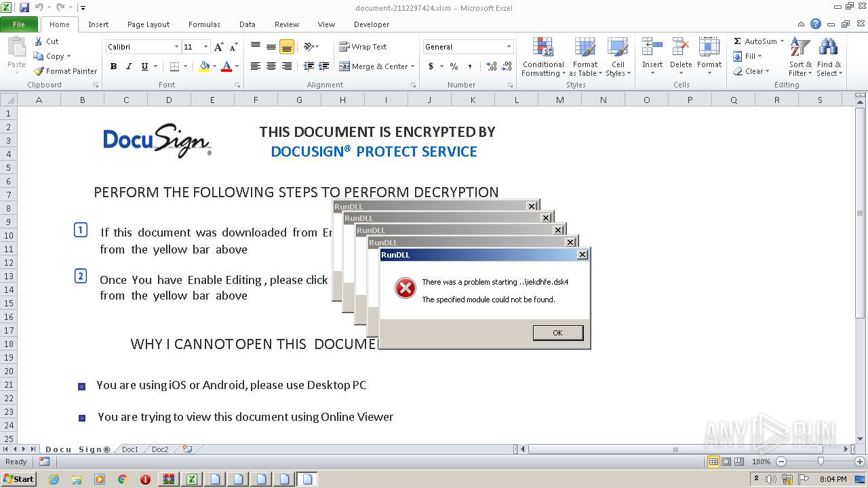Align text left
Viewport: 868px width, 488px height.
click(256, 66)
